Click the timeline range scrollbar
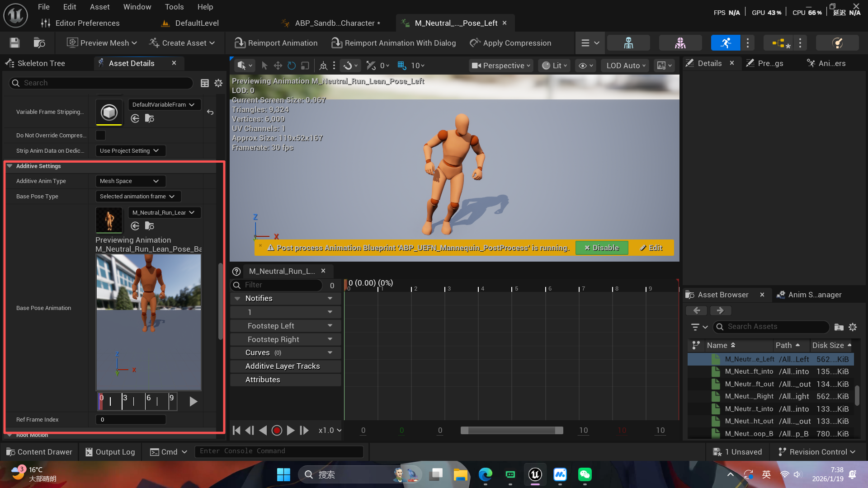 (511, 431)
